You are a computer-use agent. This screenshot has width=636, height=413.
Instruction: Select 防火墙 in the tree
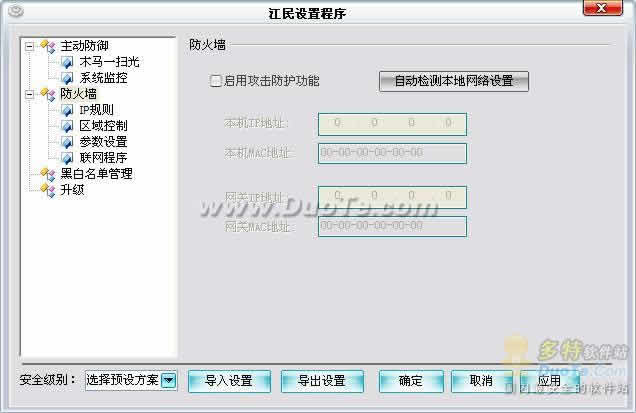coord(78,94)
